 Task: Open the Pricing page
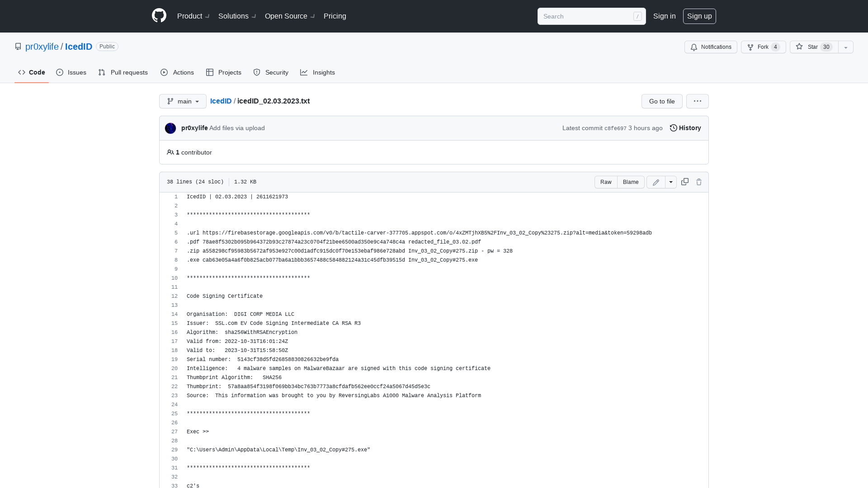335,16
